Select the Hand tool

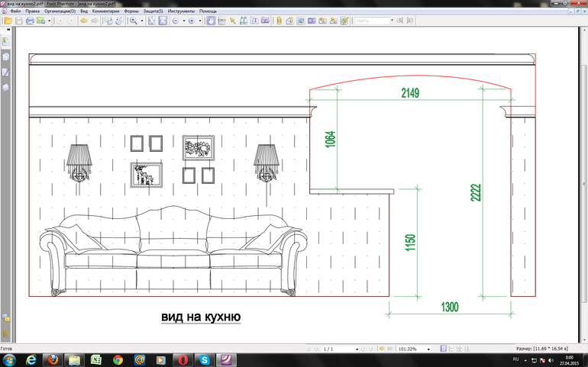[x=212, y=21]
